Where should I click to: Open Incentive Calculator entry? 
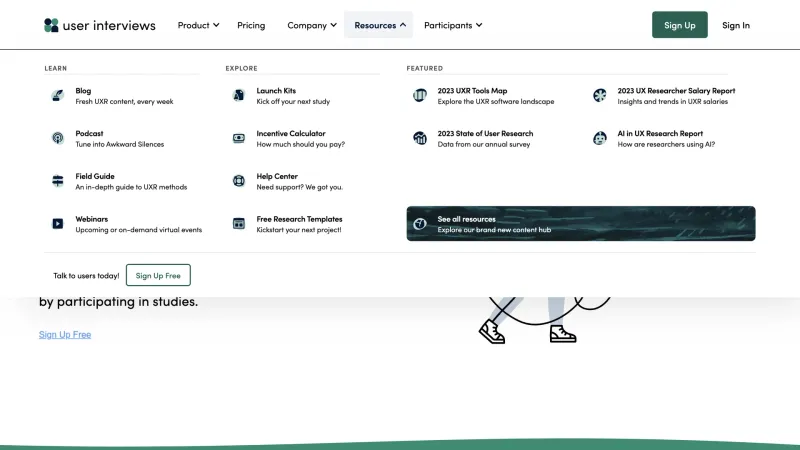[303, 139]
